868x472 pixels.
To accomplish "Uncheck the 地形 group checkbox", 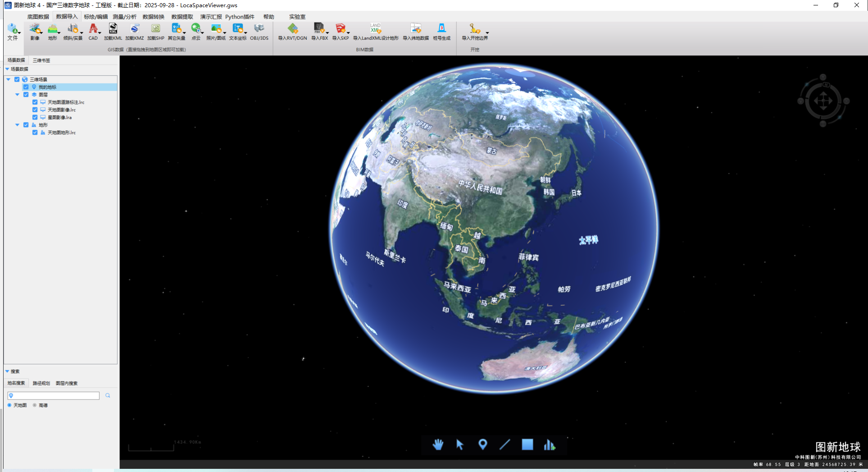I will [x=26, y=125].
